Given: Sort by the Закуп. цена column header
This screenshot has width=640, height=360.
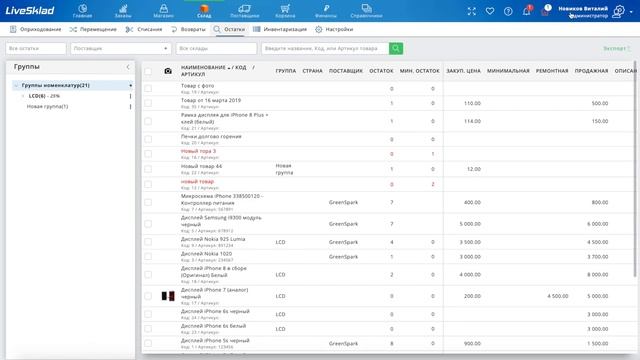Looking at the screenshot, I should (x=463, y=71).
